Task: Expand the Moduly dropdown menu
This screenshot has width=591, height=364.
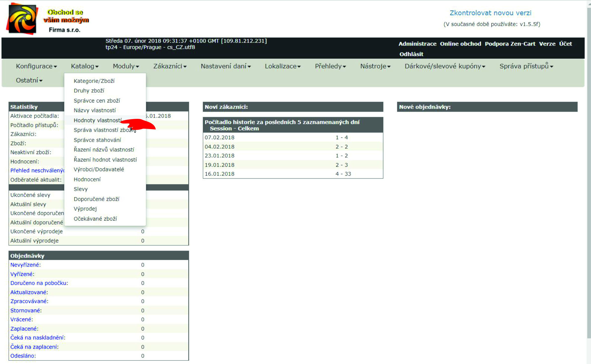Action: (x=126, y=66)
